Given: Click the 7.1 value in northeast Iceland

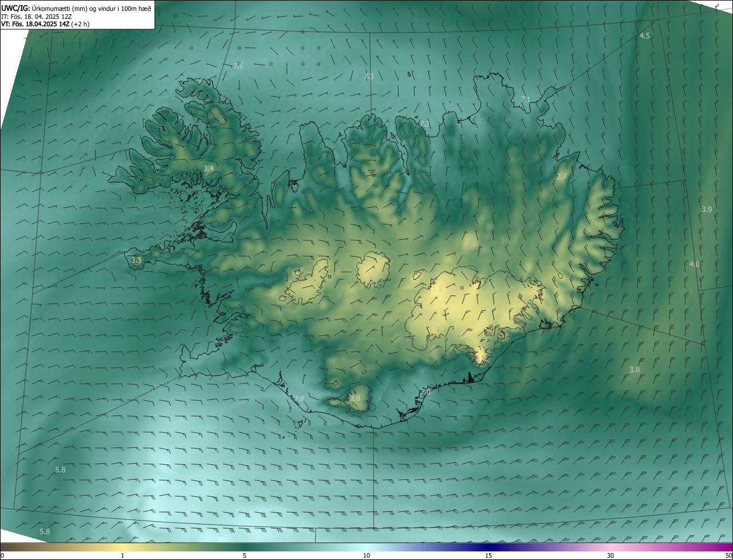Looking at the screenshot, I should point(526,100).
